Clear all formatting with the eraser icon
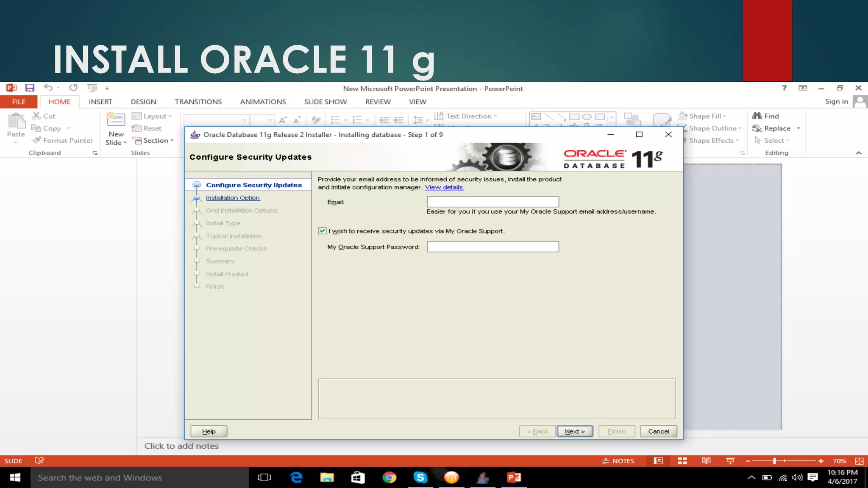Image resolution: width=868 pixels, height=488 pixels. tap(316, 120)
